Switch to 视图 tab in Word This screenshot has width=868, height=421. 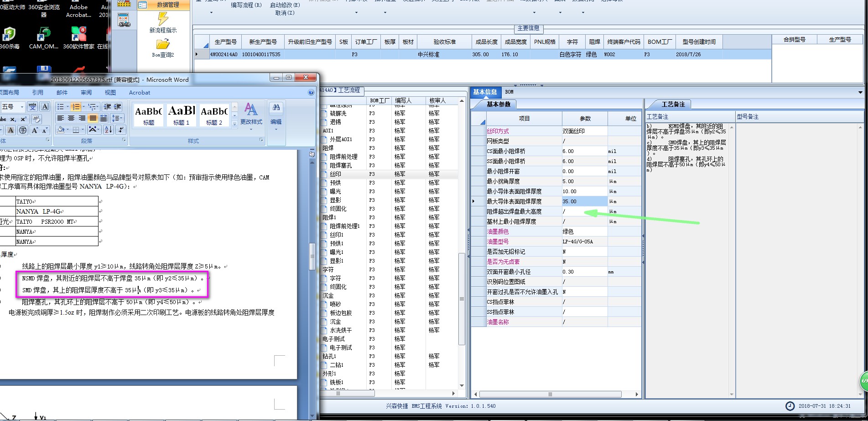click(x=110, y=92)
